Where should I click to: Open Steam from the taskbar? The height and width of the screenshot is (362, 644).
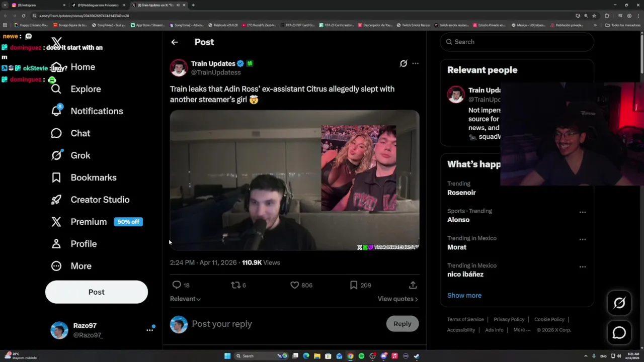pos(417,356)
